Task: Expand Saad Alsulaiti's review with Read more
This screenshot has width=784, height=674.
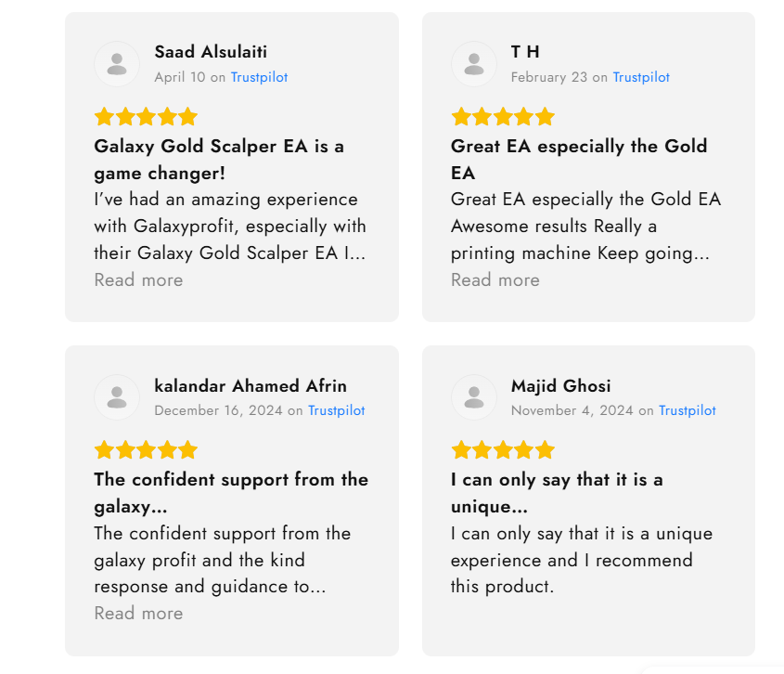Action: [138, 280]
